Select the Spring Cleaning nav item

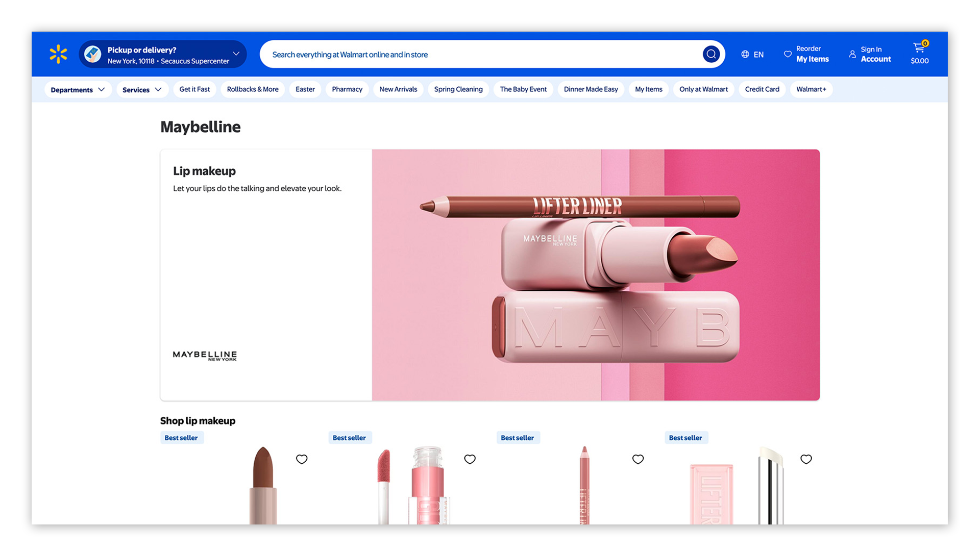[x=458, y=89]
